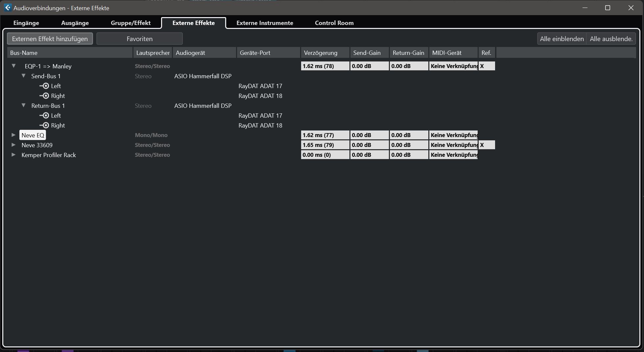Click the Return-Bus 1 Right channel connector icon
644x352 pixels.
44,126
